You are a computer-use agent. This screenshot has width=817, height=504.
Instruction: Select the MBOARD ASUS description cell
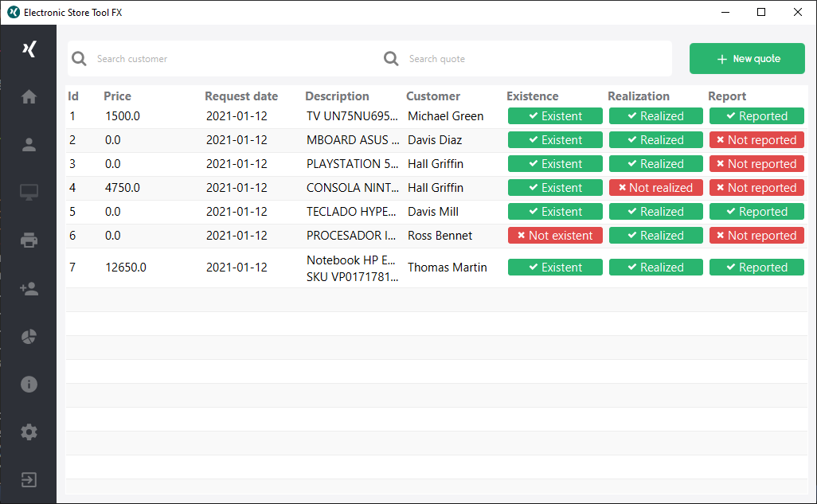353,139
